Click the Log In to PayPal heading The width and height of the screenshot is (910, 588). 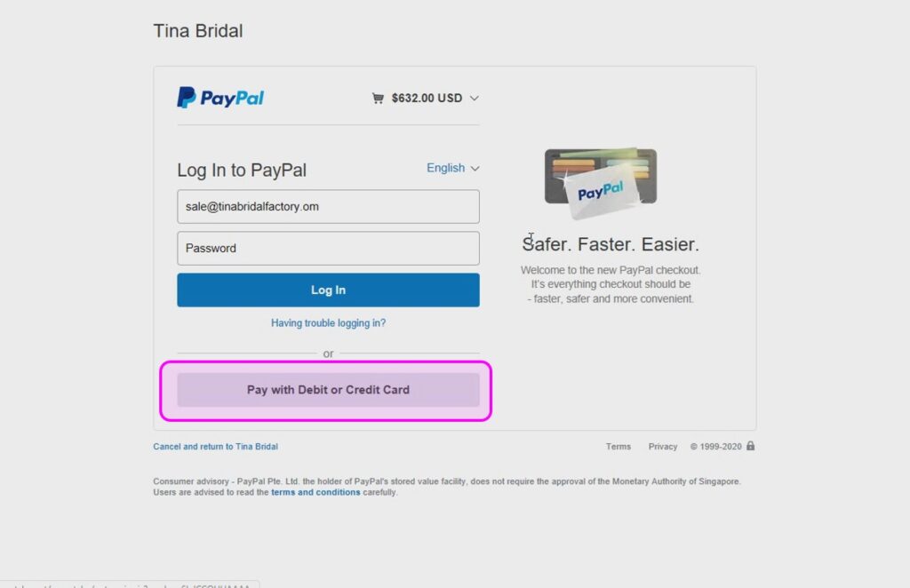242,170
